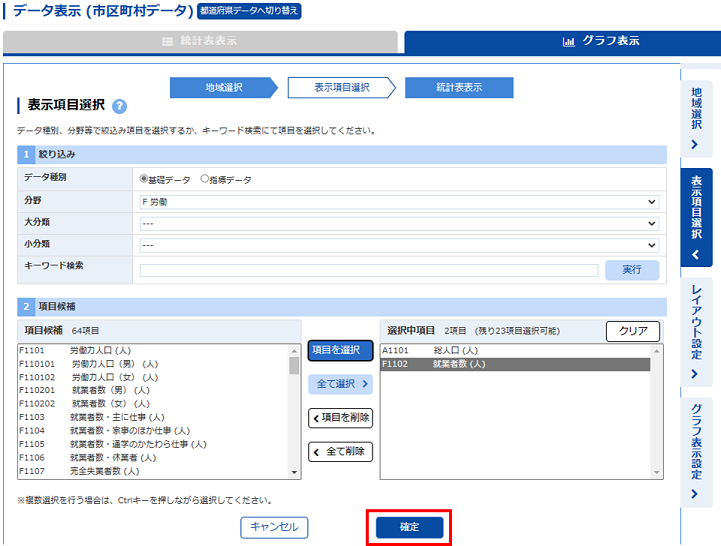The image size is (721, 546).
Task: Click chevron under レイアウト設定 side tab
Action: (x=695, y=374)
